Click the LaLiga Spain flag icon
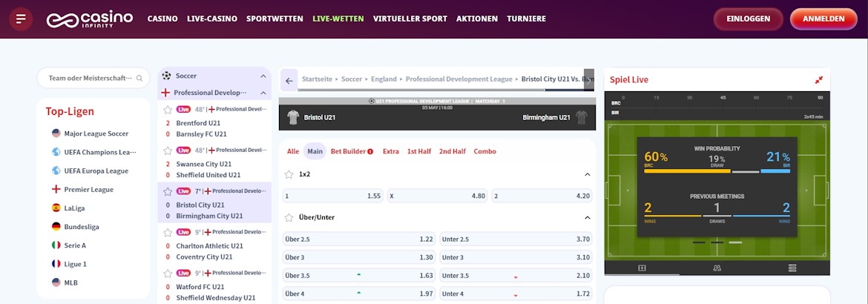This screenshot has width=868, height=304. click(56, 208)
